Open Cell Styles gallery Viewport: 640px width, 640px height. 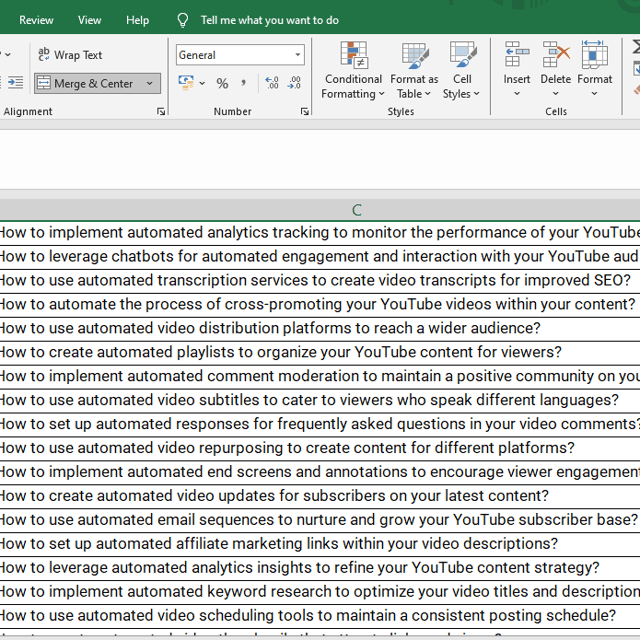point(462,71)
